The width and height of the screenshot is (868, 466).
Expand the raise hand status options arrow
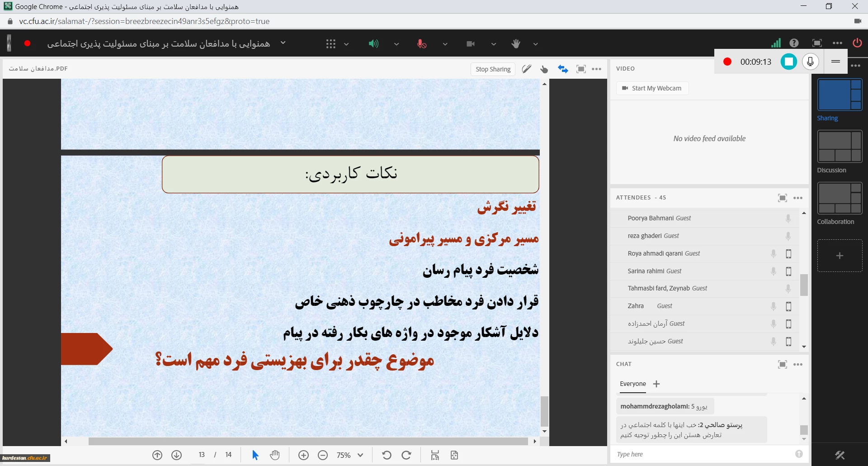tap(536, 44)
